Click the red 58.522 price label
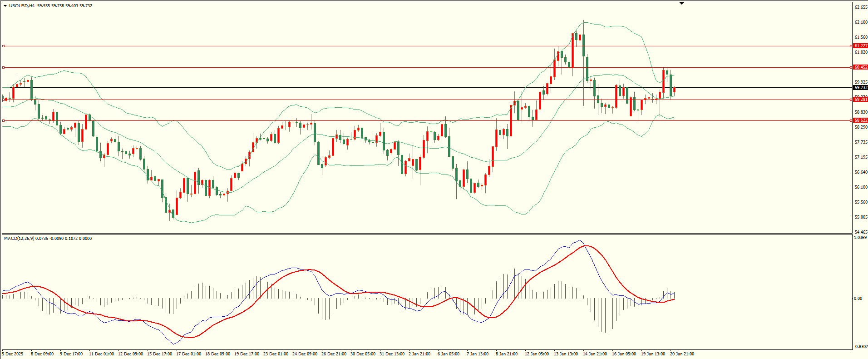Viewport: 868px width, 359px height. pyautogui.click(x=860, y=120)
